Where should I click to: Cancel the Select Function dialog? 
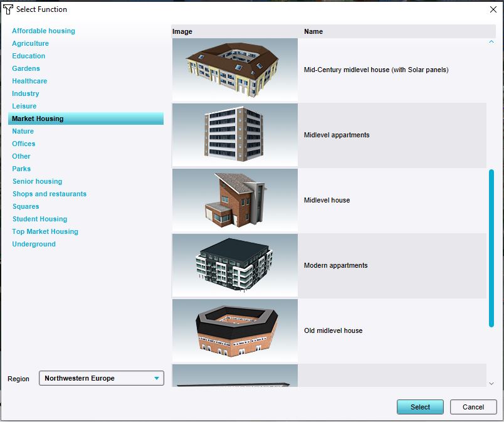[x=473, y=407]
